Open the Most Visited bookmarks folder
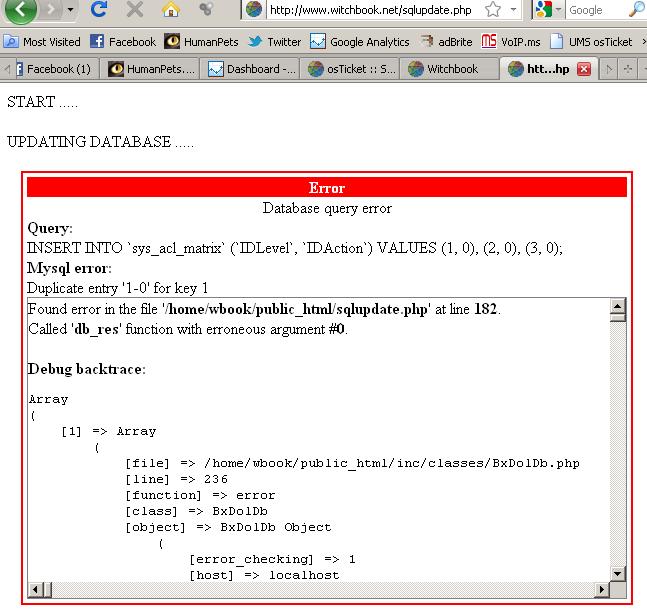 click(x=42, y=42)
